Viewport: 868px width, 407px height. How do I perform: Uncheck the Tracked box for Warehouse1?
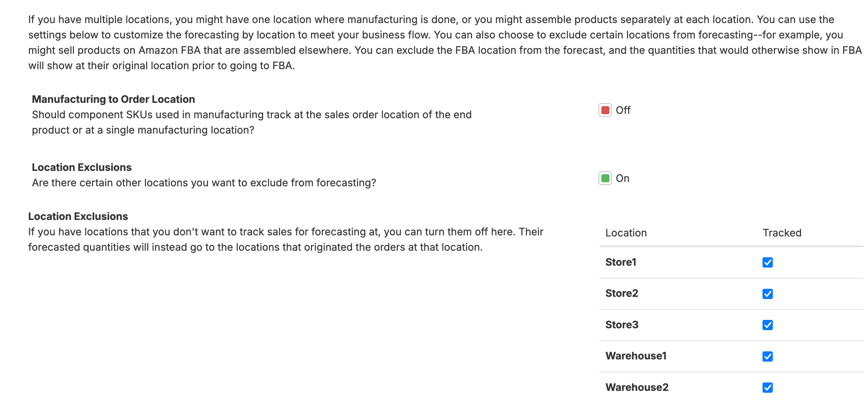click(768, 355)
